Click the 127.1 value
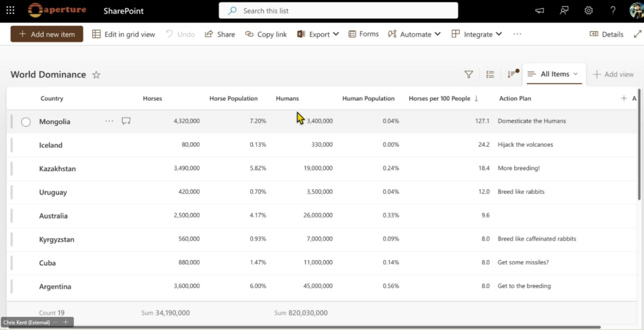This screenshot has height=330, width=644. [x=482, y=122]
